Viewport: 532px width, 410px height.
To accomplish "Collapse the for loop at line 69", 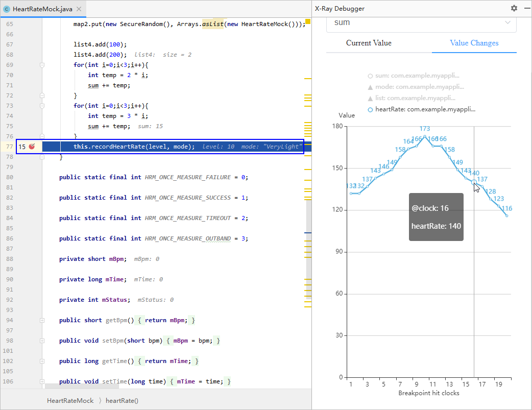I will (42, 65).
